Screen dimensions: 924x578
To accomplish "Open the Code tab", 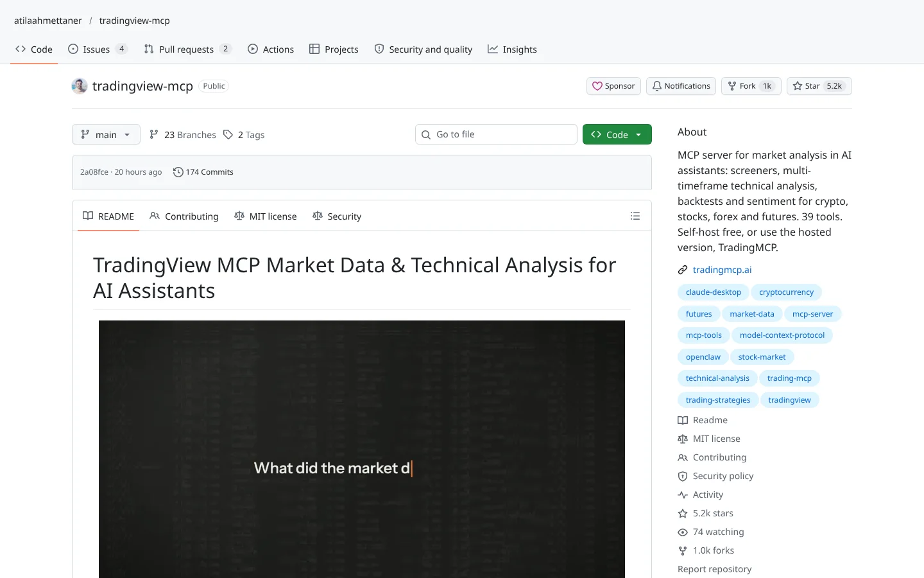I will [34, 49].
